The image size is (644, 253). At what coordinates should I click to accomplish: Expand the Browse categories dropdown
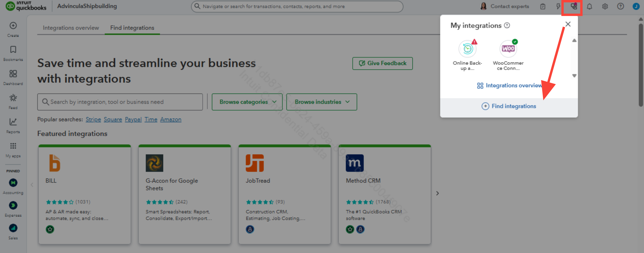click(247, 102)
